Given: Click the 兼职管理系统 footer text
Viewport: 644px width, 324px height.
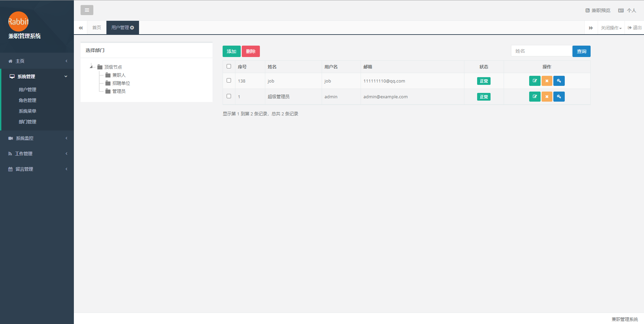Looking at the screenshot, I should click(x=625, y=319).
